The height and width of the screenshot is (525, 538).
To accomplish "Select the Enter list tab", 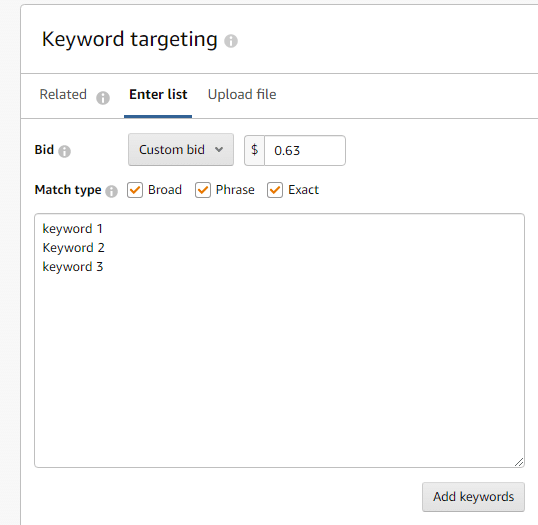I will pos(158,94).
